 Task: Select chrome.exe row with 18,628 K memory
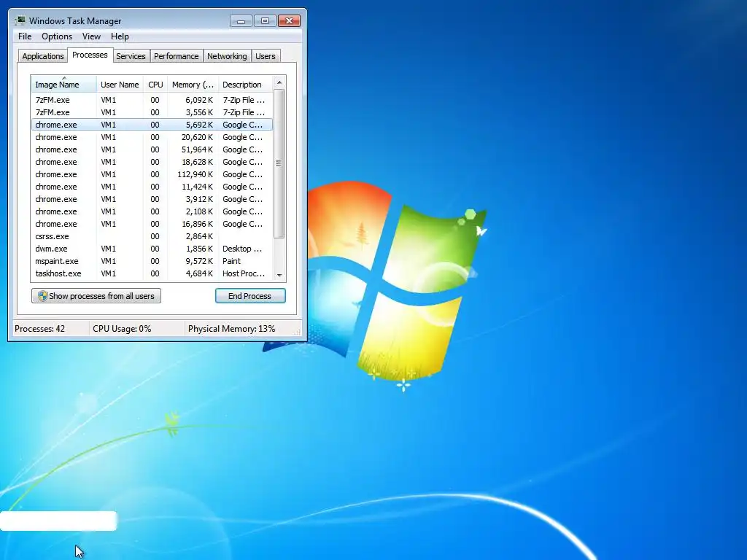coord(152,162)
